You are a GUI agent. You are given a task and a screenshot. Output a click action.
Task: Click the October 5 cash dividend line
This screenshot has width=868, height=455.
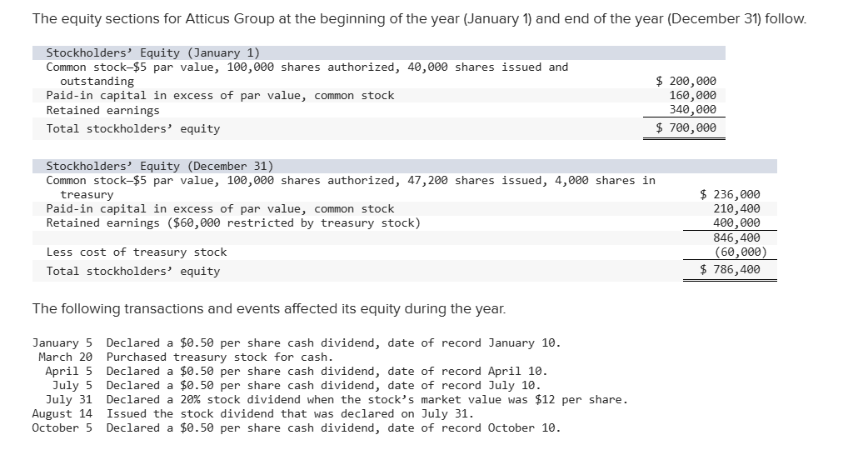(296, 427)
